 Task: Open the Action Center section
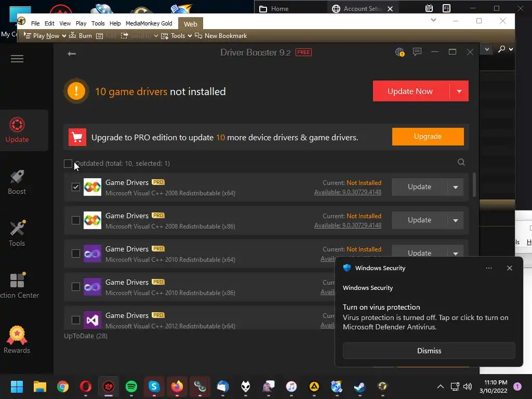pyautogui.click(x=19, y=286)
